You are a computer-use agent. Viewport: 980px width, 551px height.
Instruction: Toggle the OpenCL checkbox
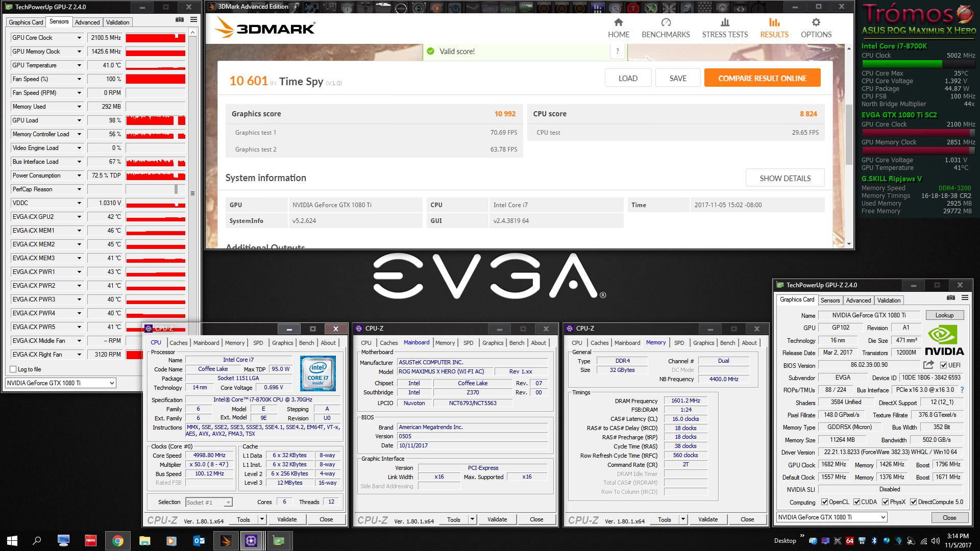[x=824, y=502]
